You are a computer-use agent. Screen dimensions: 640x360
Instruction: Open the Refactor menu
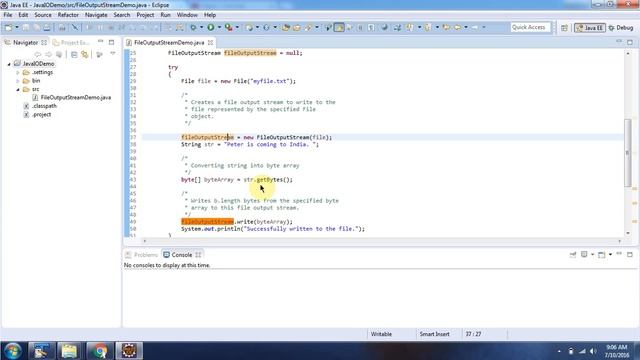[x=68, y=15]
